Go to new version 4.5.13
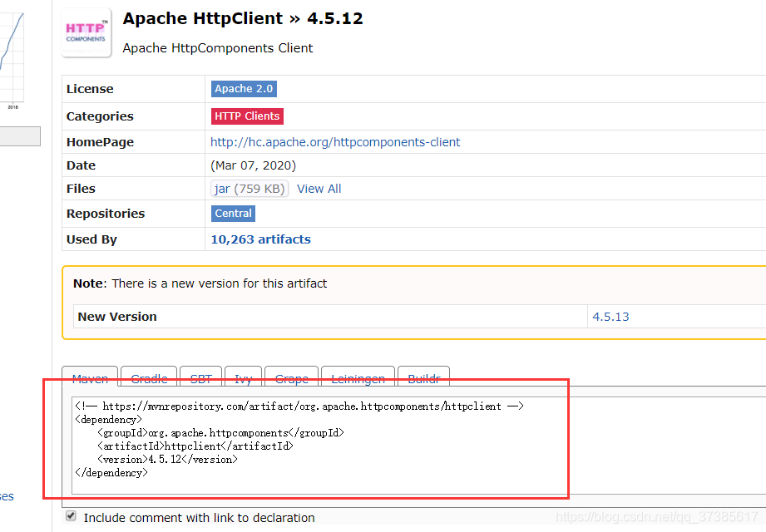 (x=610, y=317)
